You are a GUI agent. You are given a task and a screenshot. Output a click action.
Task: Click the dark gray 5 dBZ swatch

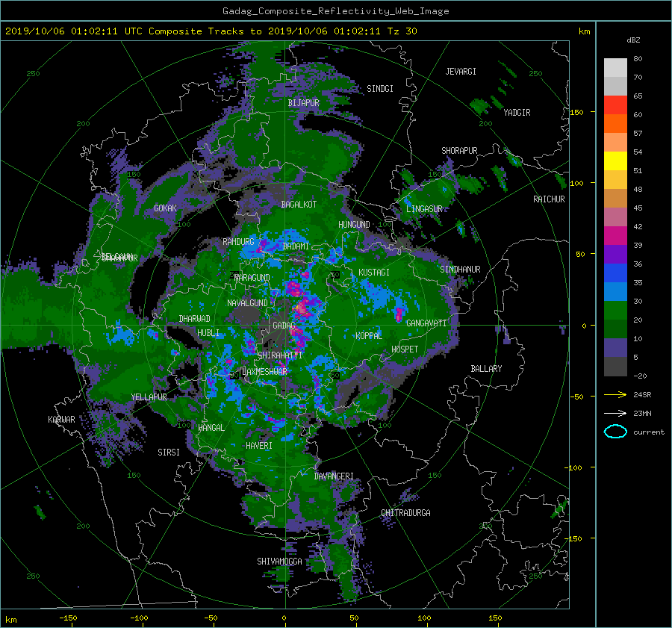click(x=615, y=367)
